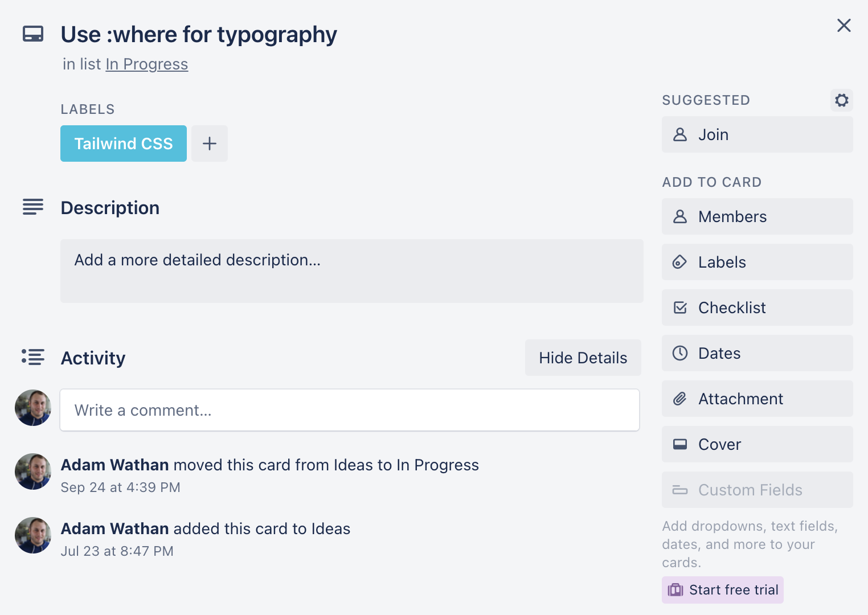The height and width of the screenshot is (615, 868).
Task: Open the empty description box
Action: point(351,271)
